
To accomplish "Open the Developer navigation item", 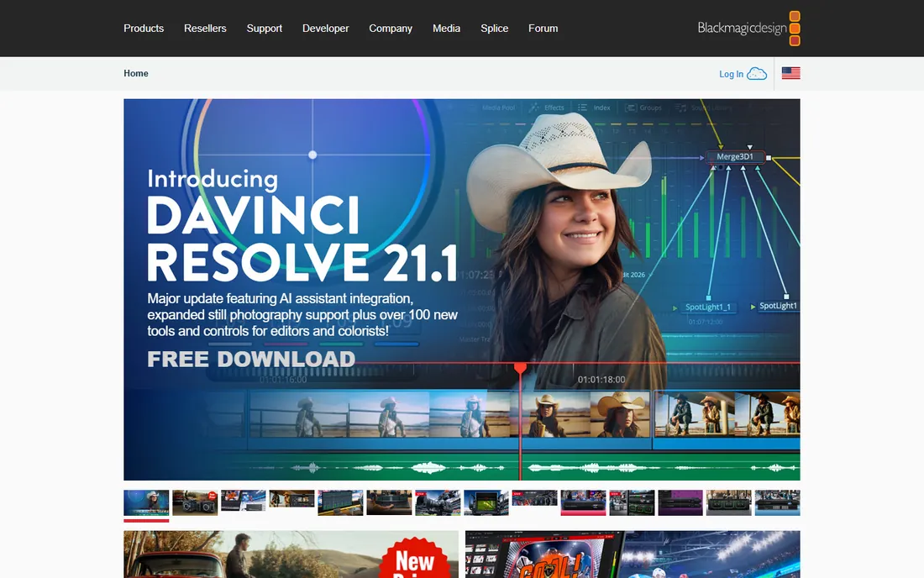I will tap(325, 29).
